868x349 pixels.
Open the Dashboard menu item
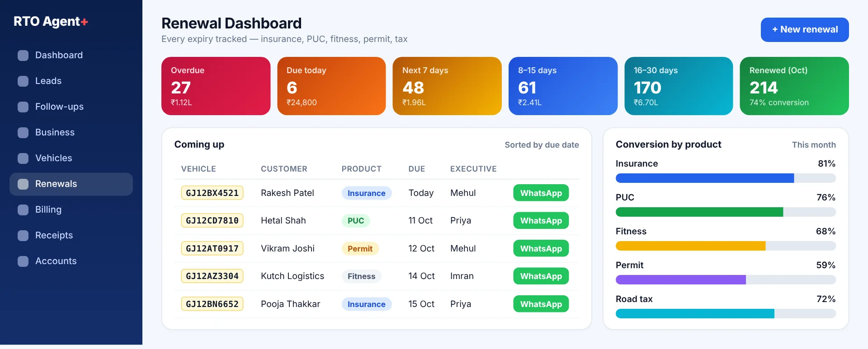(x=71, y=56)
